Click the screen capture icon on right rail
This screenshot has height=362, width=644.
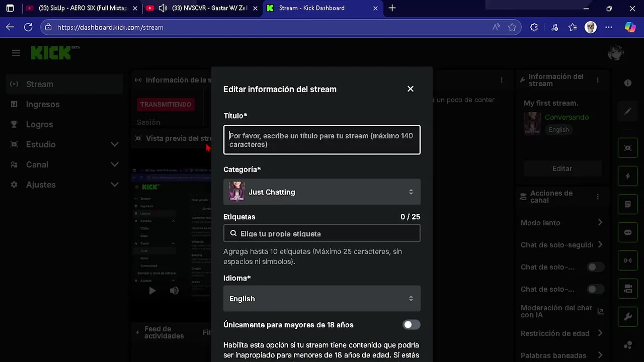click(628, 148)
